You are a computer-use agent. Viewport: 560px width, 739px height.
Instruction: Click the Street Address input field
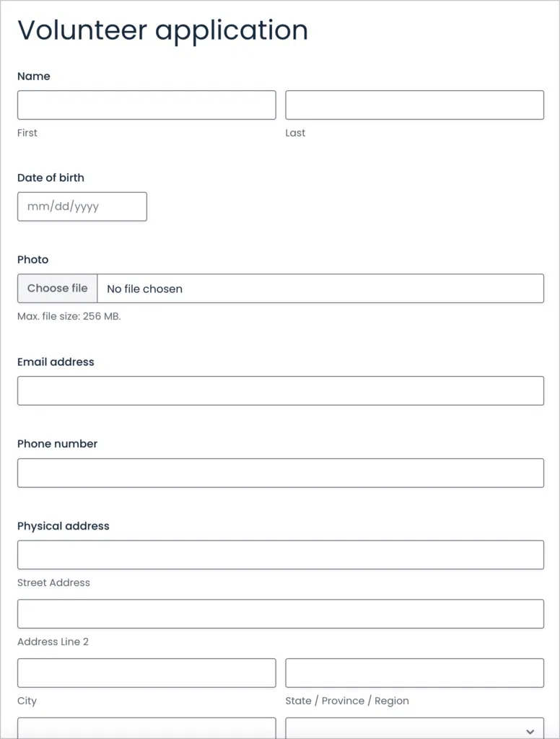280,554
